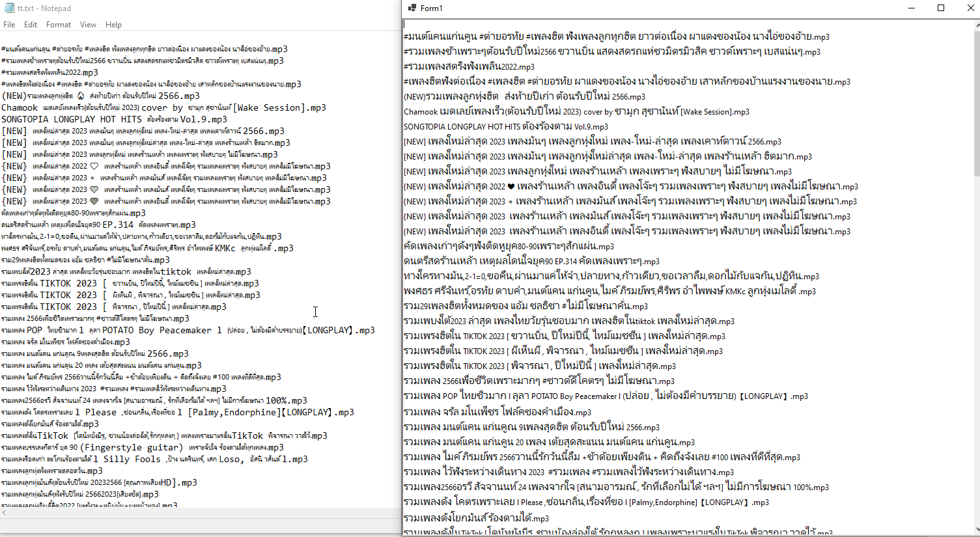980x537 pixels.
Task: Click the 'KMKc' line in Form1
Action: tap(609, 291)
